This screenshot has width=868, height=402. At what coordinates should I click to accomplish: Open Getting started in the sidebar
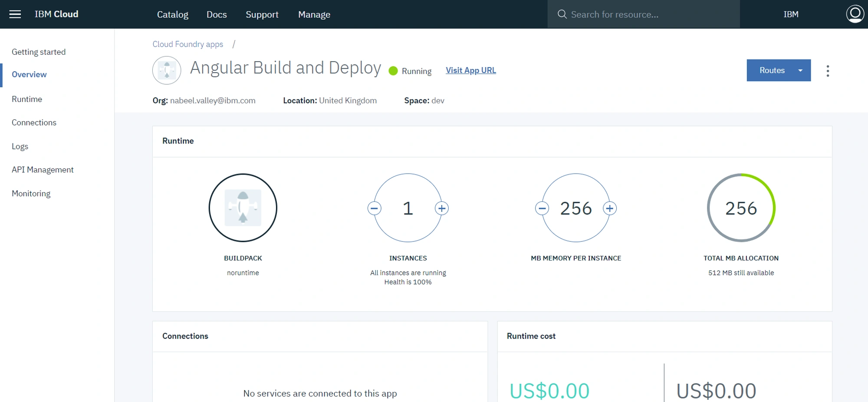tap(39, 52)
